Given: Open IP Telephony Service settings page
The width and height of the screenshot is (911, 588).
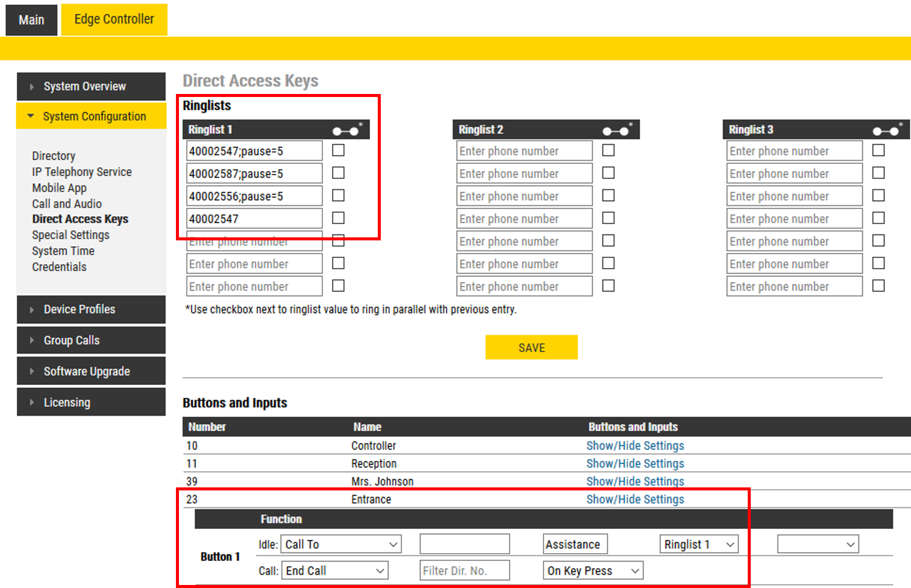Looking at the screenshot, I should (x=82, y=172).
